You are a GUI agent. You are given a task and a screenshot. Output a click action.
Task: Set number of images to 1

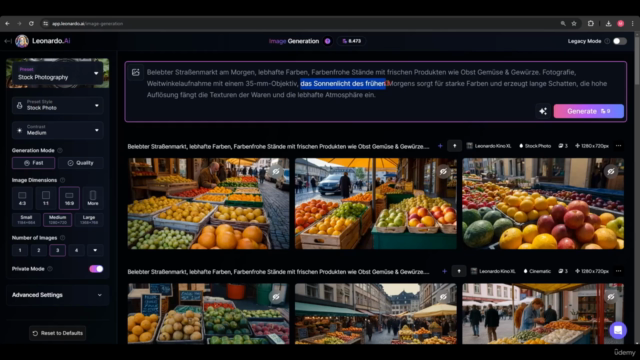20,250
